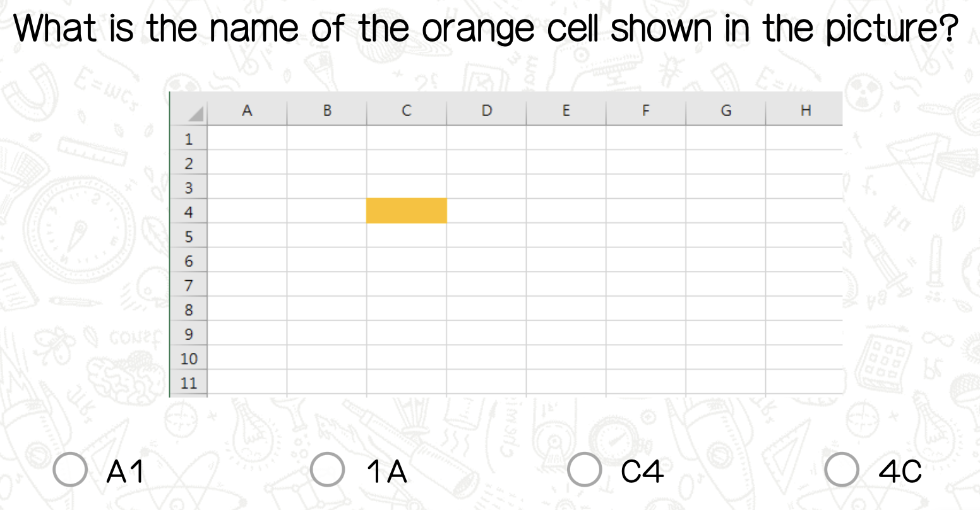Screen dimensions: 980x510
Task: Select the 4C answer option
Action: point(842,471)
